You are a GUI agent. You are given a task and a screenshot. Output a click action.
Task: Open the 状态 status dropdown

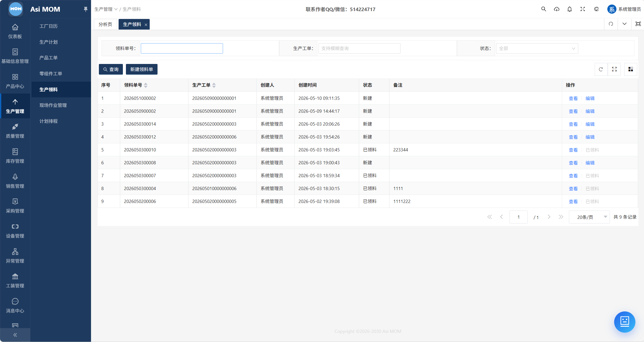pyautogui.click(x=537, y=48)
